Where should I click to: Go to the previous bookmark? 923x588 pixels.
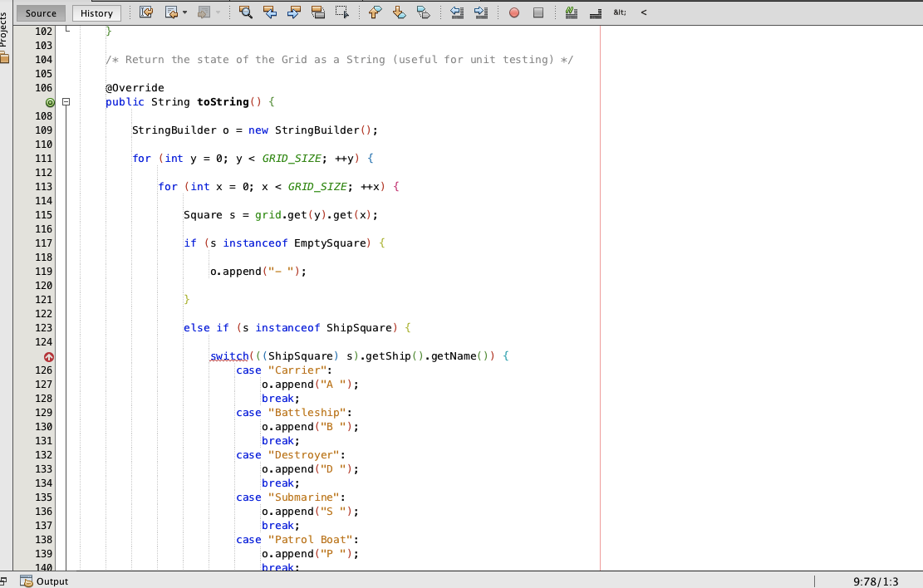pyautogui.click(x=374, y=12)
